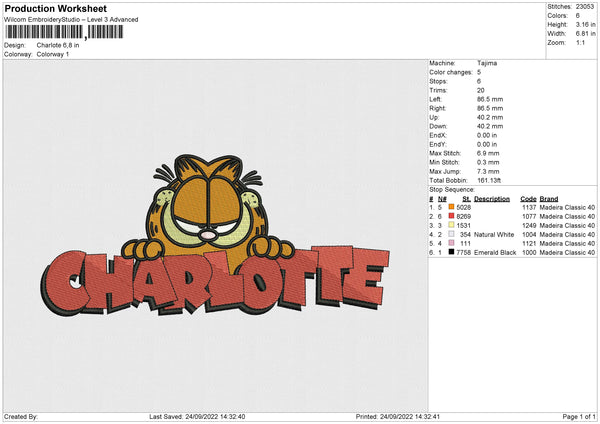Click the "Down:" row's 40.2 mm value

point(490,126)
